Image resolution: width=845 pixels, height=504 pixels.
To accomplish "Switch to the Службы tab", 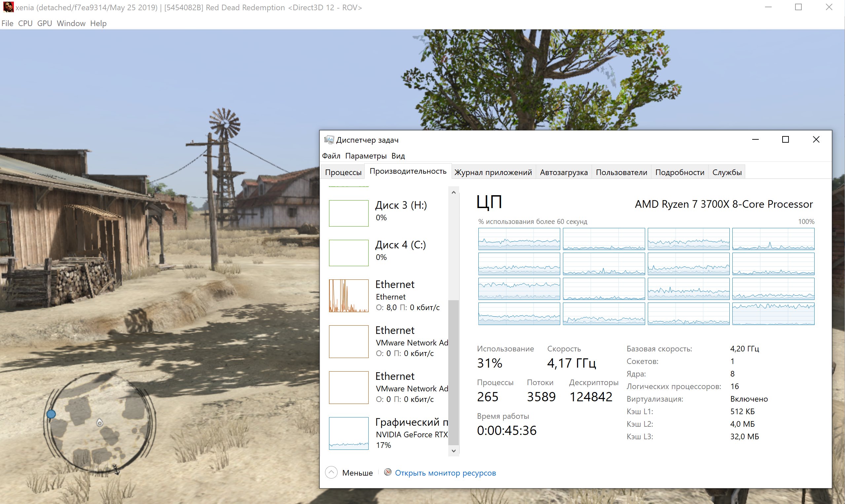I will (727, 172).
